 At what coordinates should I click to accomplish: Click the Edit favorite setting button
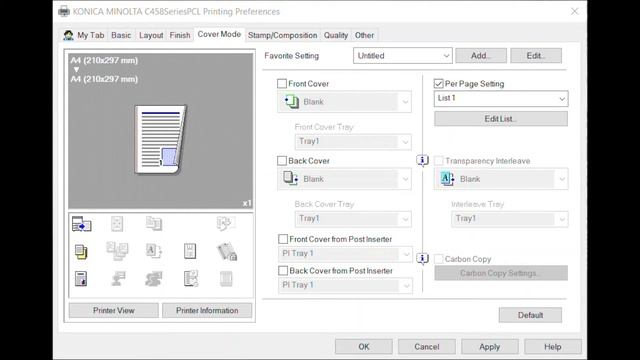536,56
